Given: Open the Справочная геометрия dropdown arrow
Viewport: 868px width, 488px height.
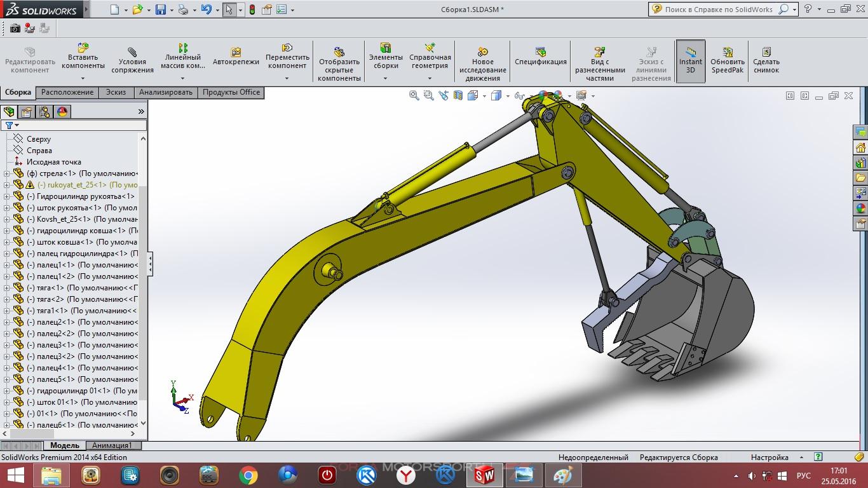Looking at the screenshot, I should tap(430, 78).
